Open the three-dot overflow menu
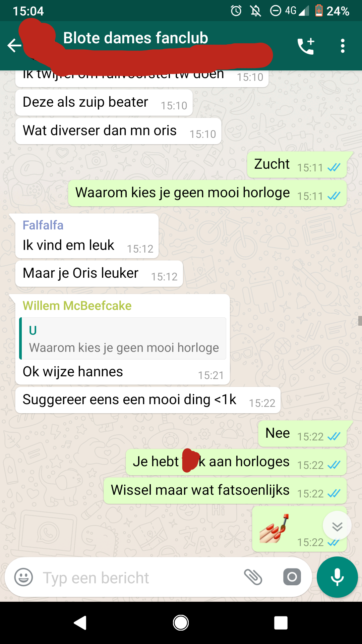Viewport: 362px width, 644px height. click(x=342, y=46)
